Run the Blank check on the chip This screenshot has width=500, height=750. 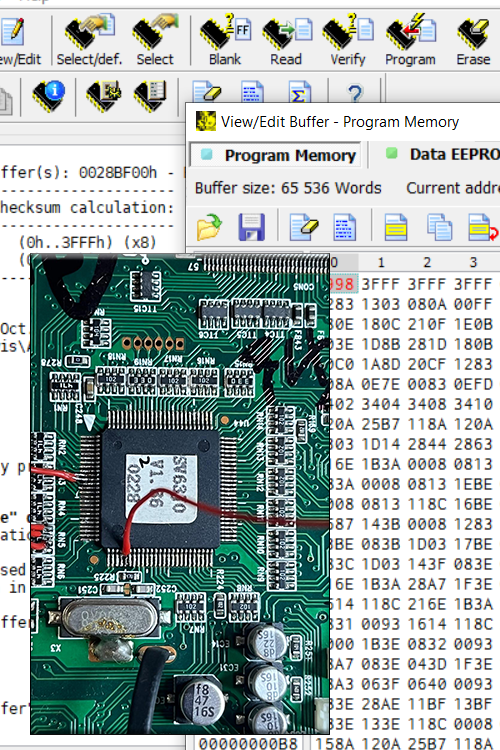point(225,42)
